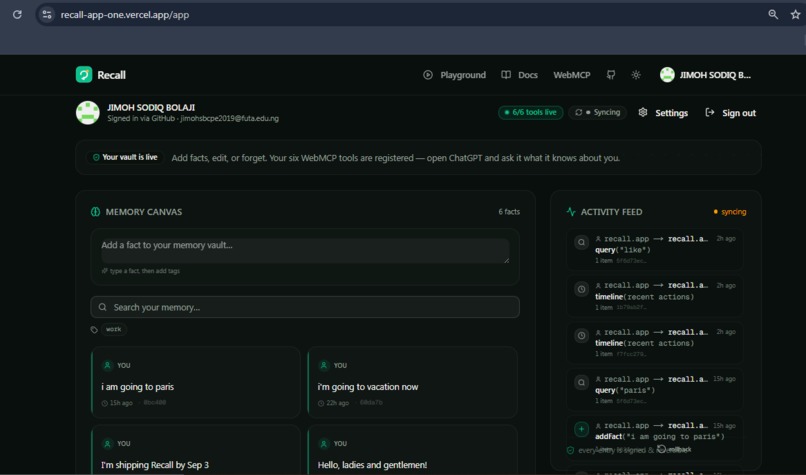Open the 'I'm shipping Recall by Sep 3' card
Image resolution: width=806 pixels, height=475 pixels.
[196, 450]
